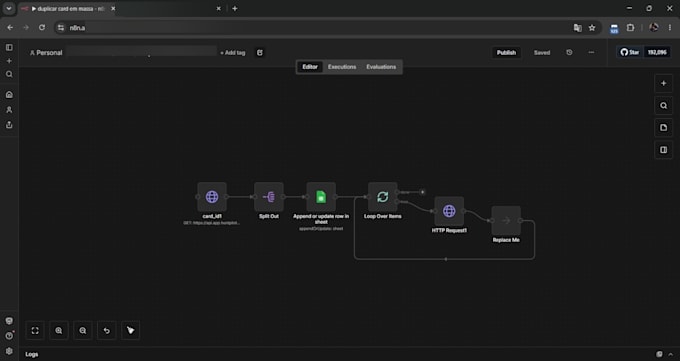Click the add node plus button on canvas
Screen dimensions: 680x361
point(664,83)
